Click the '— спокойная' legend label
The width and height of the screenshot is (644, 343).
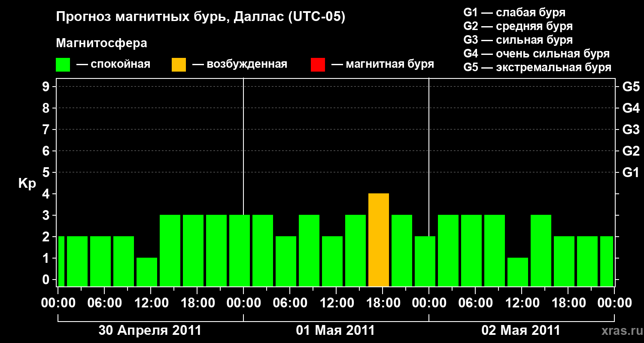coord(113,65)
